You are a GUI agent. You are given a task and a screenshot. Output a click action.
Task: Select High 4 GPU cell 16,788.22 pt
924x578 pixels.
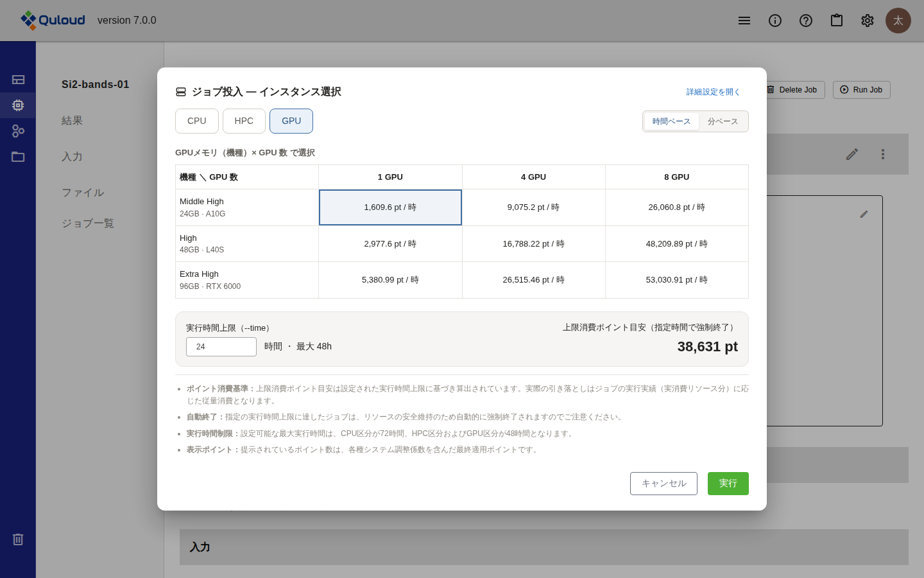coord(533,244)
